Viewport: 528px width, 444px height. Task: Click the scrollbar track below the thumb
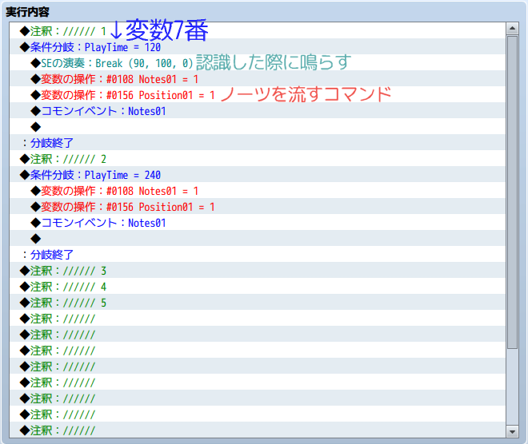click(x=512, y=387)
